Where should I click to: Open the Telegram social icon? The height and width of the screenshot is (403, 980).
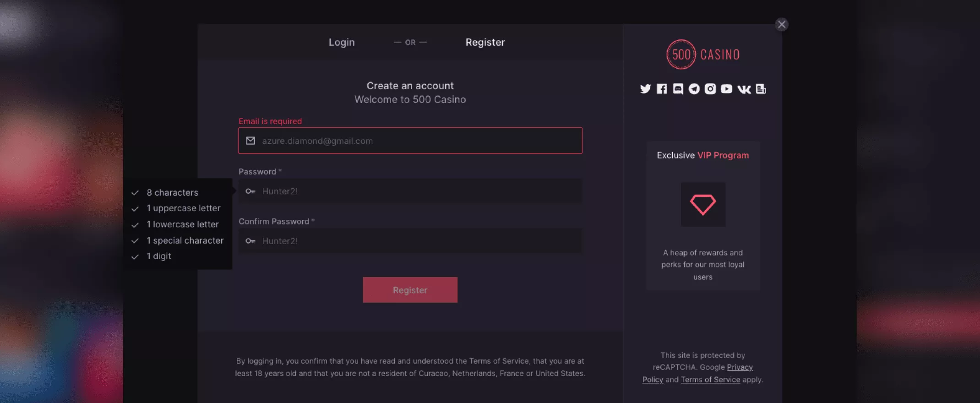[x=694, y=89]
